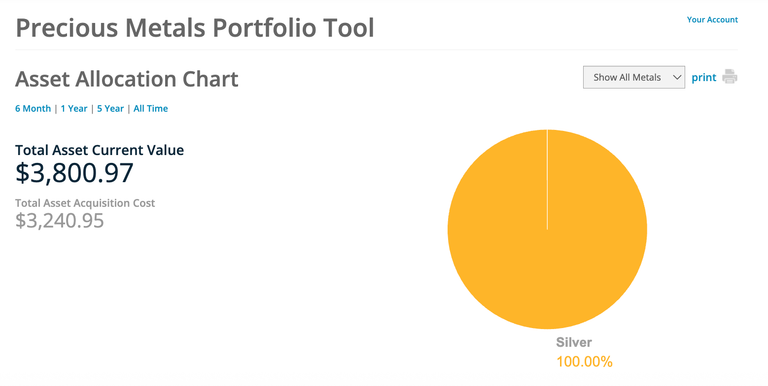Click the printer icon

(x=729, y=77)
